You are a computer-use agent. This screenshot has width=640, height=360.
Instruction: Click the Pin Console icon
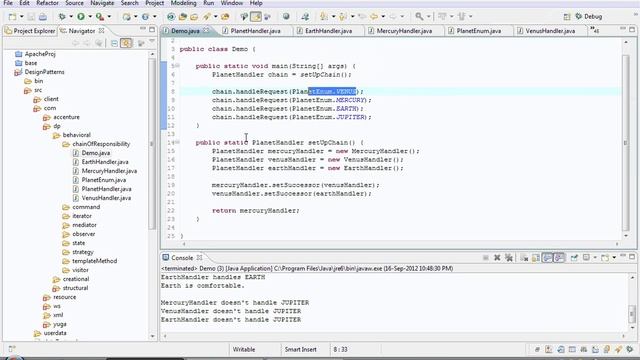pyautogui.click(x=574, y=258)
